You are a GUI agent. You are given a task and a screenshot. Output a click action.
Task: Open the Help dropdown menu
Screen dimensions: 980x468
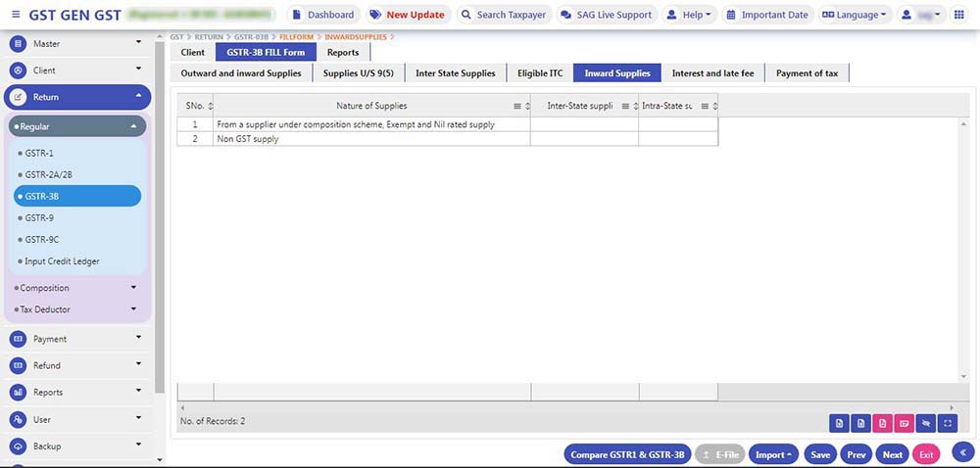pos(689,15)
